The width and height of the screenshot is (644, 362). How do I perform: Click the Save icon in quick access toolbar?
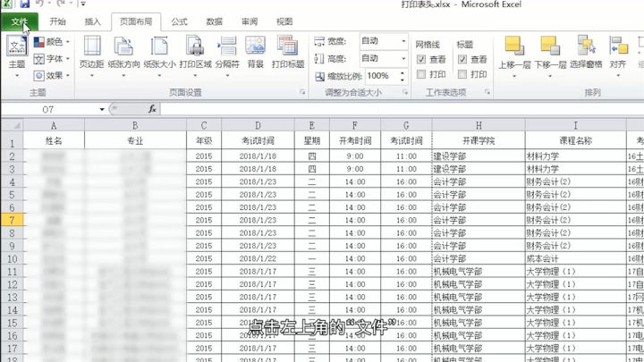[24, 4]
